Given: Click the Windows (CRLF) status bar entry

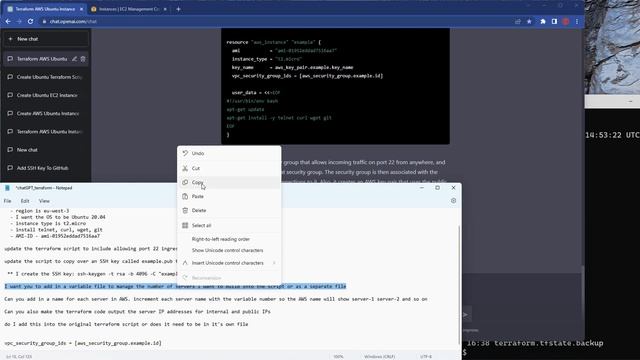Looking at the screenshot, I should coord(380,357).
